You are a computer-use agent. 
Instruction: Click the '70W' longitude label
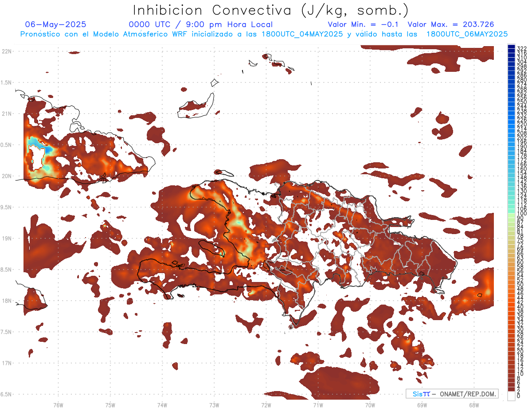click(370, 405)
